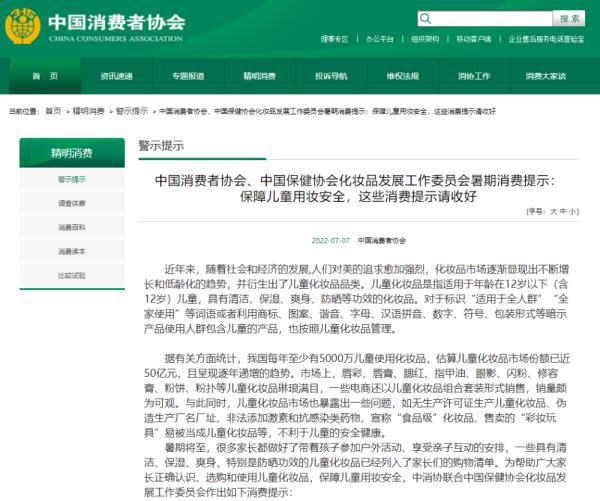Select 消费读本 in the left sidebar
600x501 pixels.
[72, 251]
